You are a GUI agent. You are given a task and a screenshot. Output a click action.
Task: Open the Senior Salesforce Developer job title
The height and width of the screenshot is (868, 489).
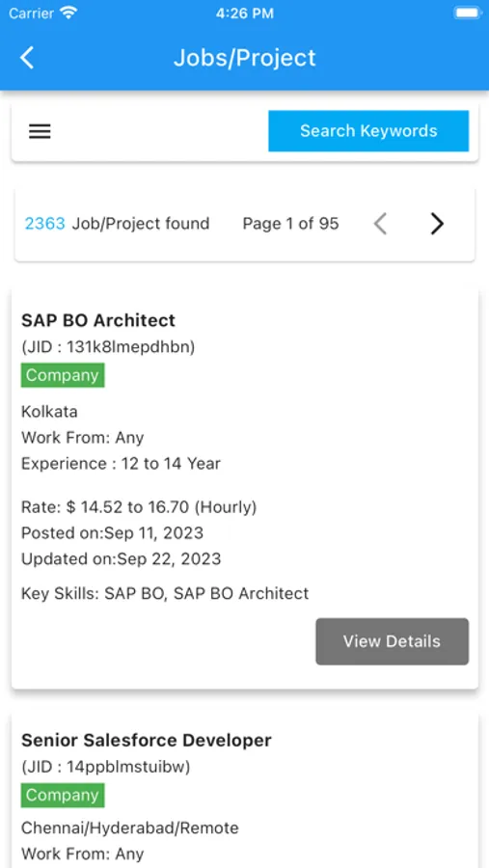pyautogui.click(x=147, y=740)
